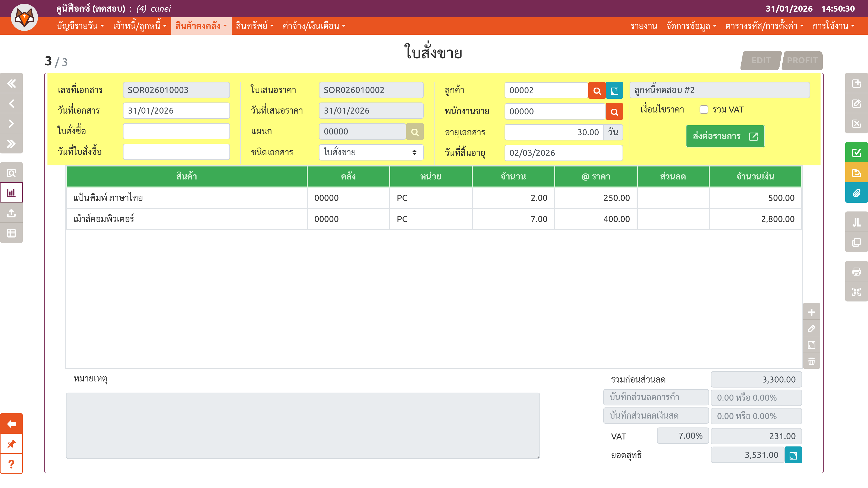
Task: Open the paperclip attachment icon
Action: click(x=856, y=193)
